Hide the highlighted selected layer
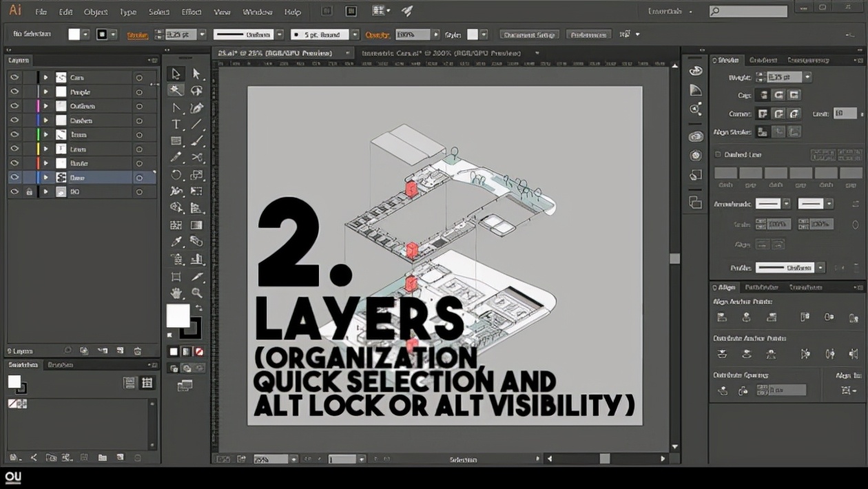 click(14, 178)
